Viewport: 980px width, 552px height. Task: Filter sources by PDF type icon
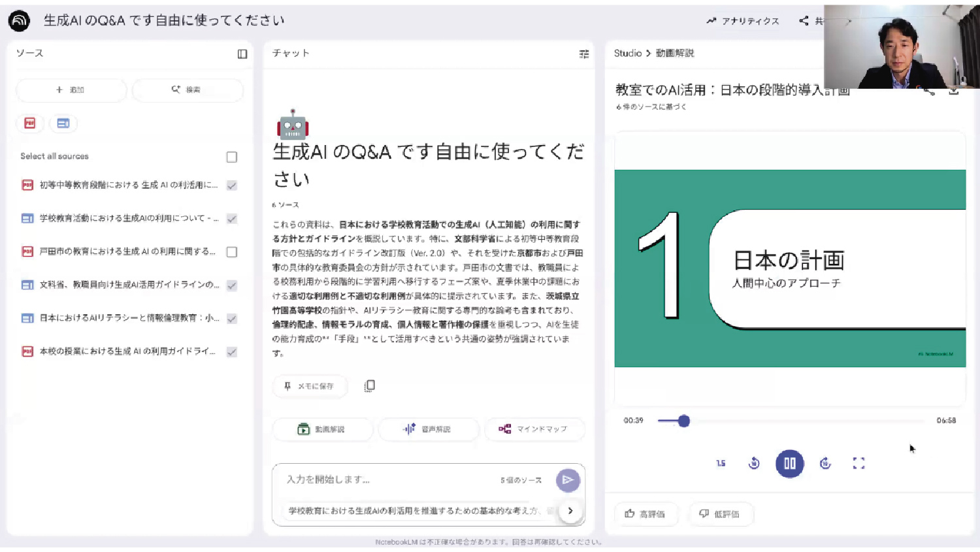coord(30,123)
